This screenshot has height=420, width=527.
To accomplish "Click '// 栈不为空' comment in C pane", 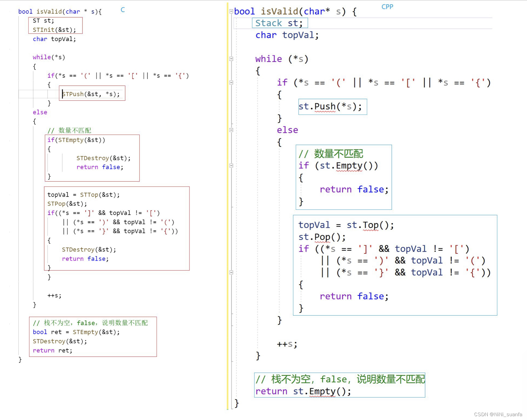I will pyautogui.click(x=90, y=323).
